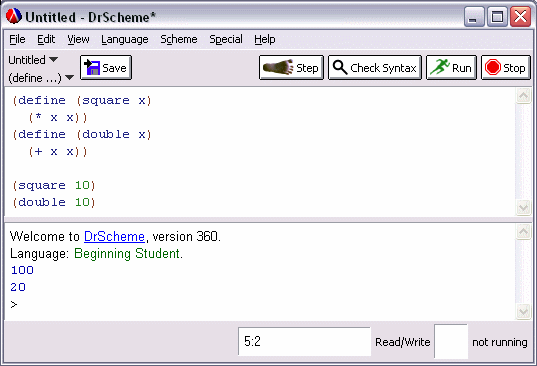Click down arrow of definitions pane scrollbar
The image size is (537, 366).
point(523,207)
